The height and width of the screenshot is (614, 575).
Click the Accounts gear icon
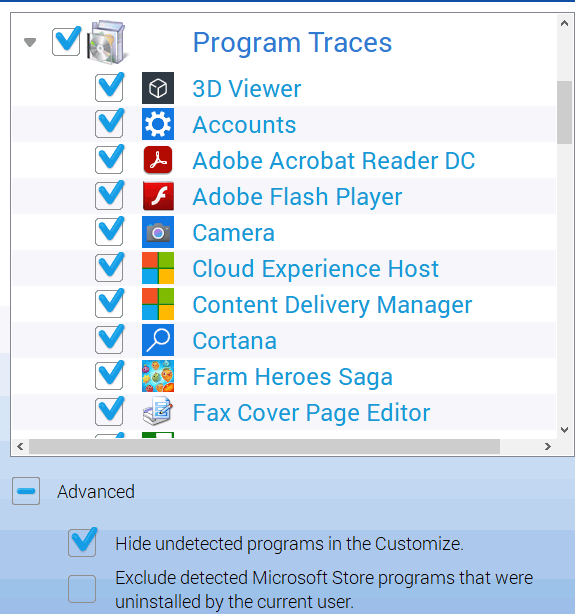coord(158,124)
